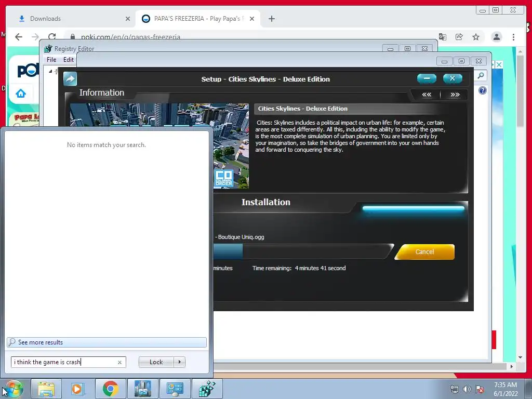Click the Poki logo

(x=28, y=71)
